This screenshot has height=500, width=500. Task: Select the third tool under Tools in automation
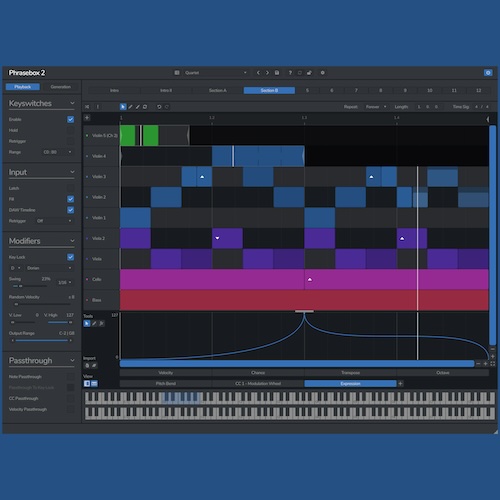pyautogui.click(x=102, y=323)
